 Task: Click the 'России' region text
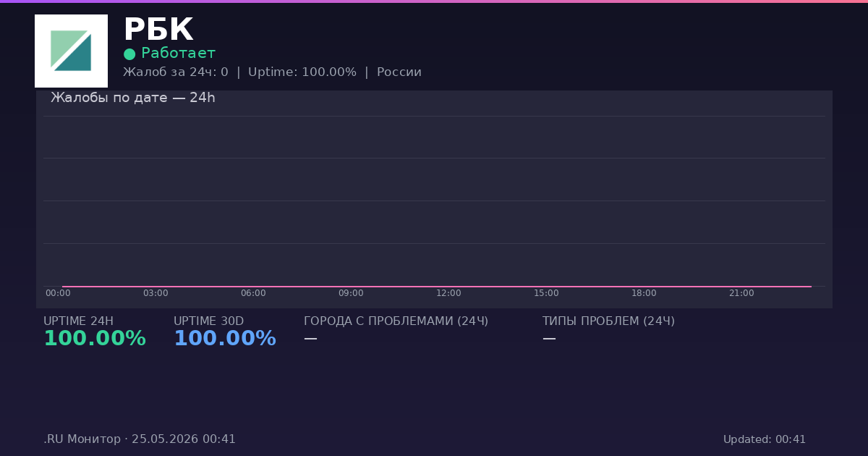(x=399, y=72)
